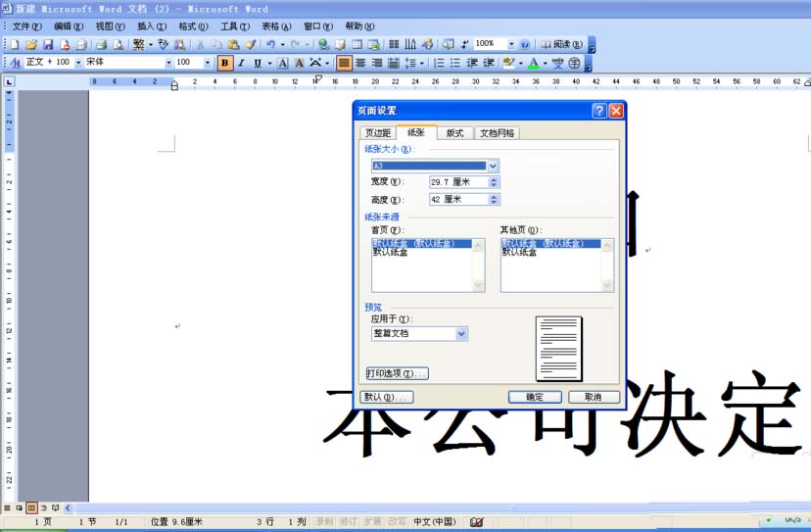Click the 打印选项 button
The image size is (811, 532).
(x=398, y=373)
